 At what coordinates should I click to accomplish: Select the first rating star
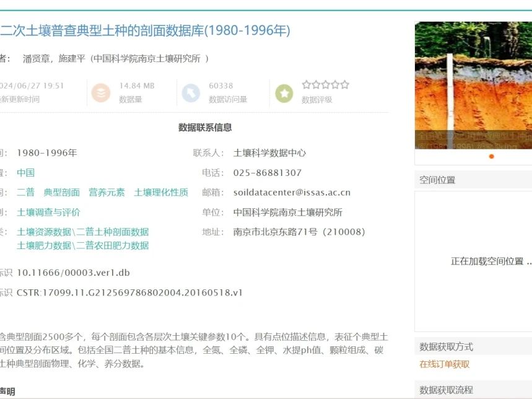[x=307, y=84]
